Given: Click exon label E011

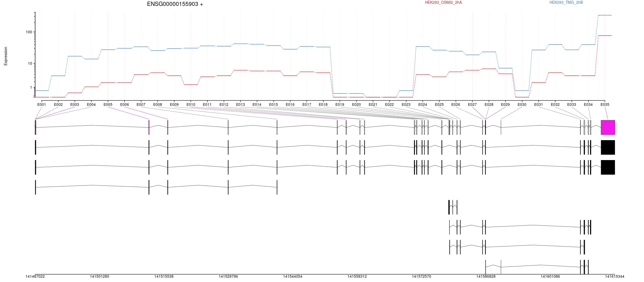Looking at the screenshot, I should coord(207,104).
